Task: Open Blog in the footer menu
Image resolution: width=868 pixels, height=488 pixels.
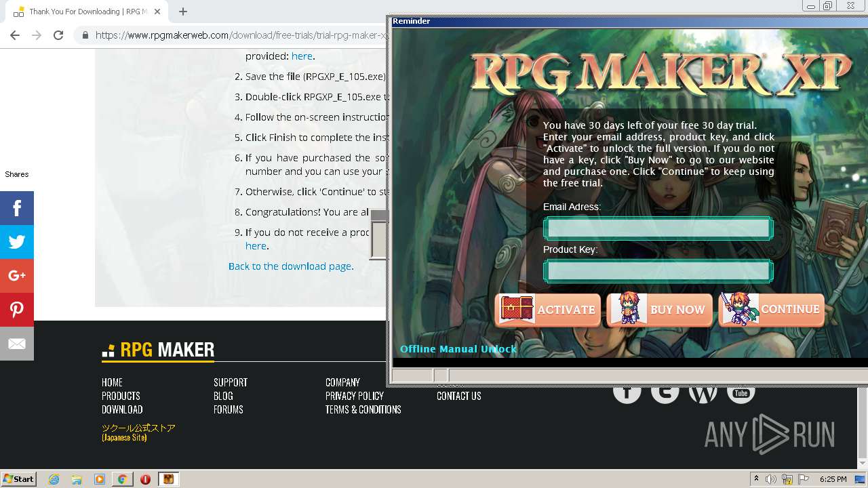Action: click(223, 396)
